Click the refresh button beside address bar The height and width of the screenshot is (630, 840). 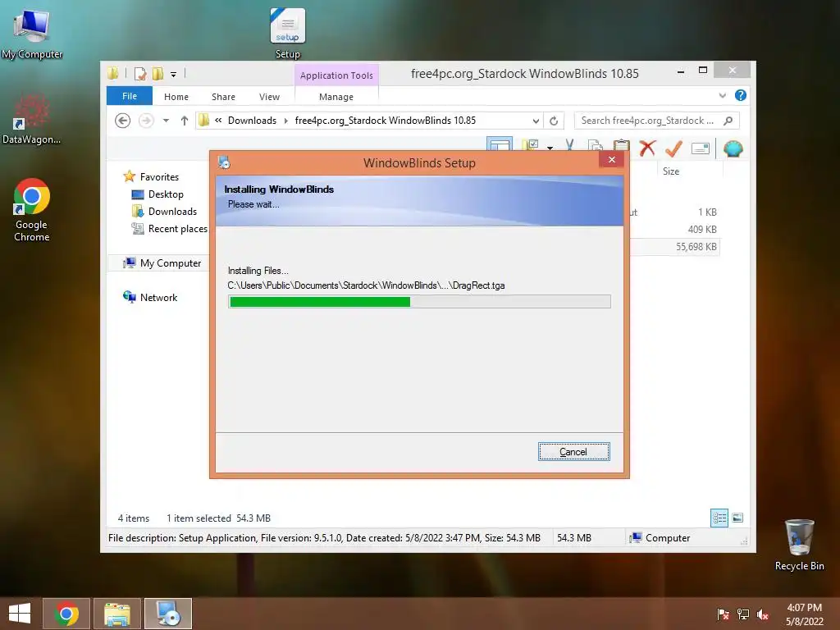coord(554,121)
